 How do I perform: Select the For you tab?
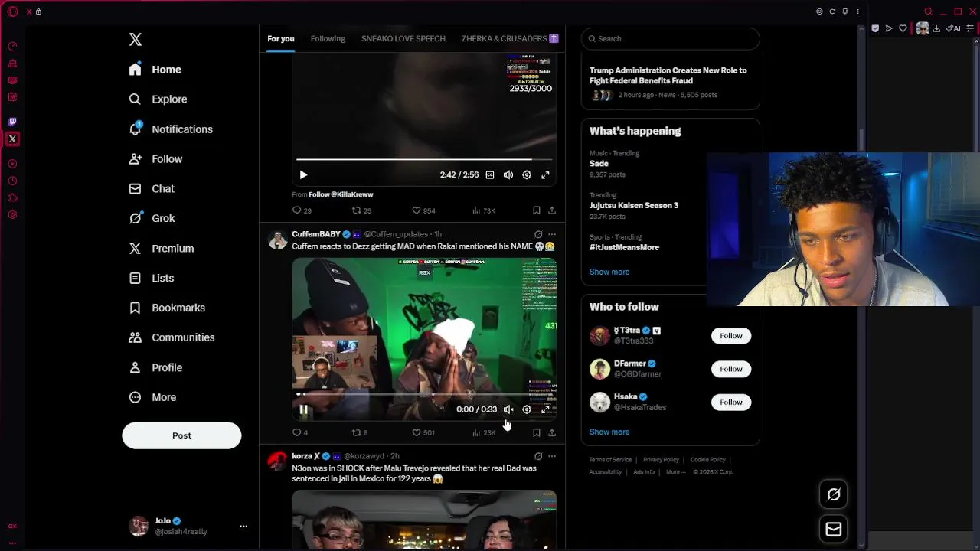281,38
